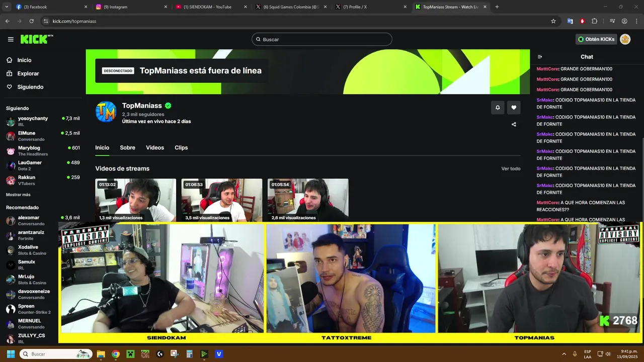The width and height of the screenshot is (644, 362).
Task: Select the Inicio channel tab
Action: 102,148
